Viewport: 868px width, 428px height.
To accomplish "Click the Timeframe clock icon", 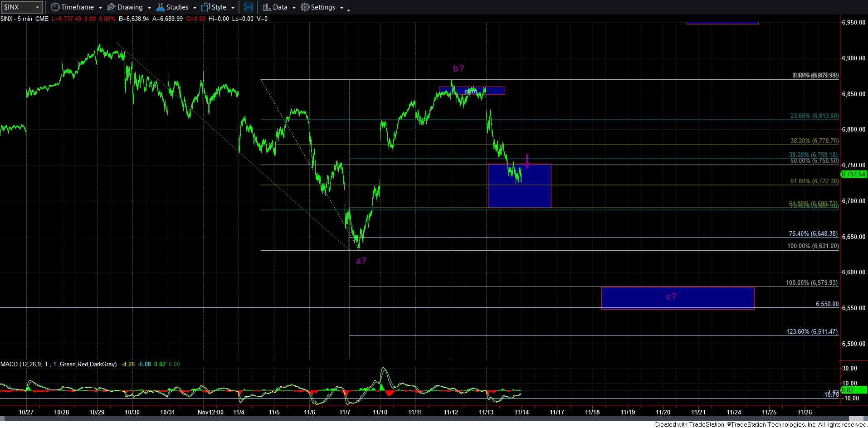I will (x=55, y=7).
